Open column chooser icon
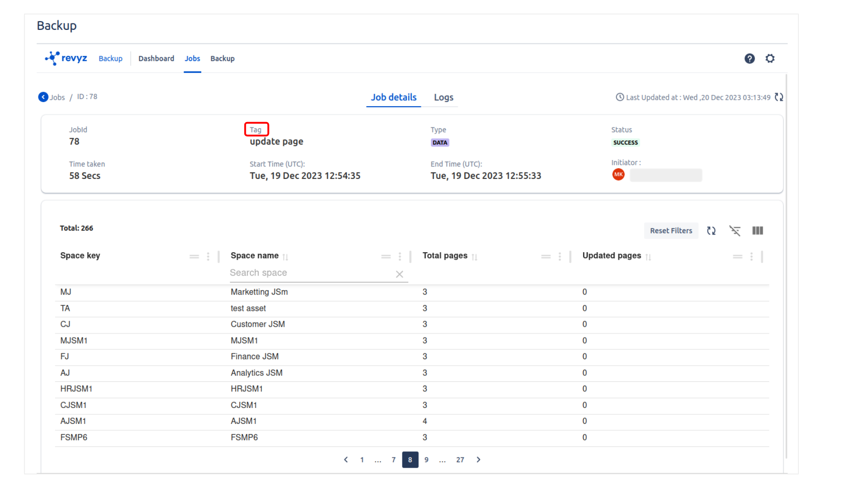Image resolution: width=868 pixels, height=488 pixels. 758,231
